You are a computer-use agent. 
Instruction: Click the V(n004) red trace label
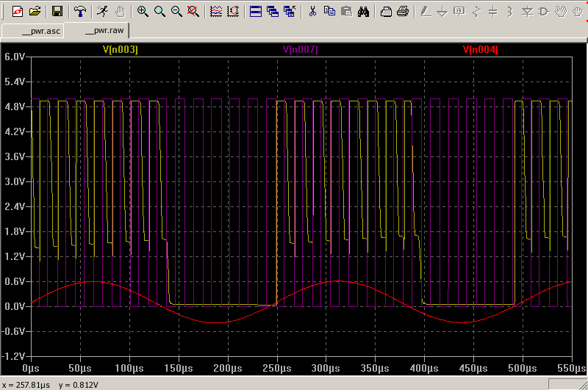pos(481,49)
